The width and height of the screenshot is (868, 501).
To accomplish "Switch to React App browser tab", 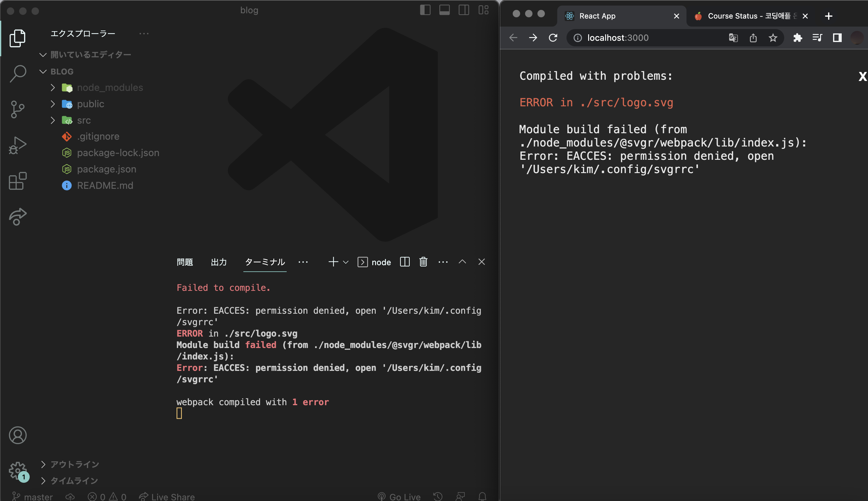I will (x=622, y=16).
